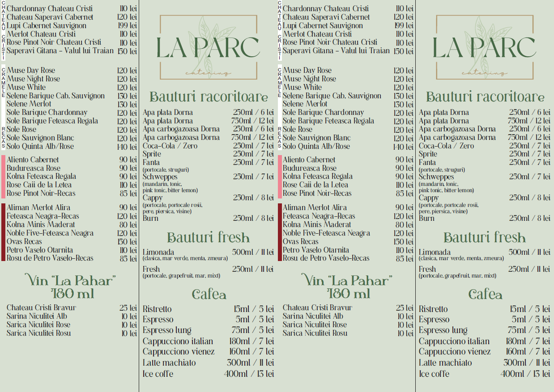Click 'Sole Barique Chardonnay' in the right menu copy
554x392 pixels.
(323, 112)
